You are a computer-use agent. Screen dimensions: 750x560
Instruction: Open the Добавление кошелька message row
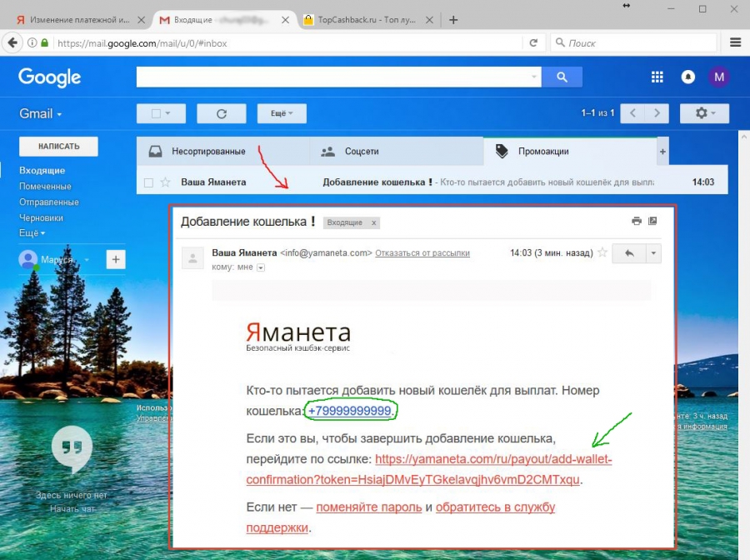(x=432, y=182)
